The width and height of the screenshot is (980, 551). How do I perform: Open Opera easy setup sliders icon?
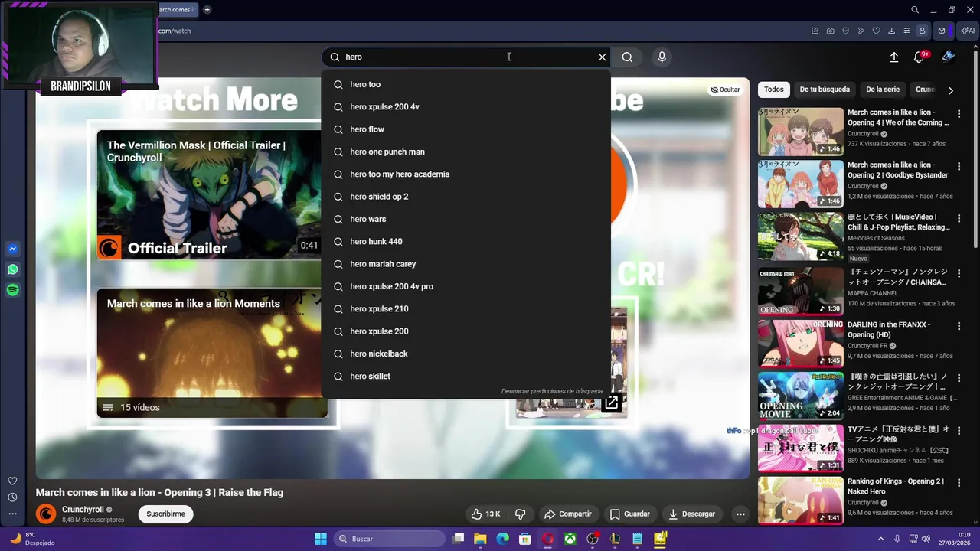coord(907,31)
